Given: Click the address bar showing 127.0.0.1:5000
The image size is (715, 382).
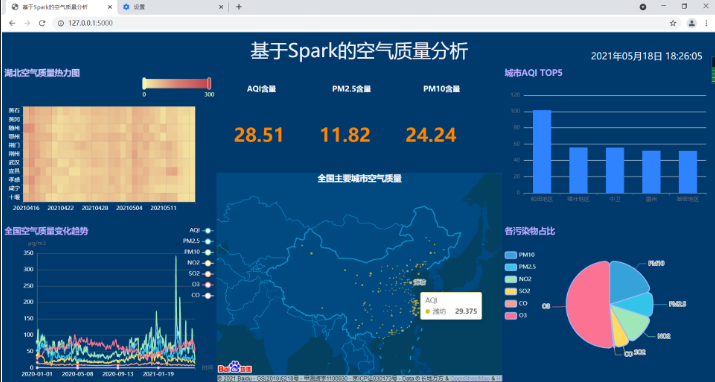Looking at the screenshot, I should 360,23.
